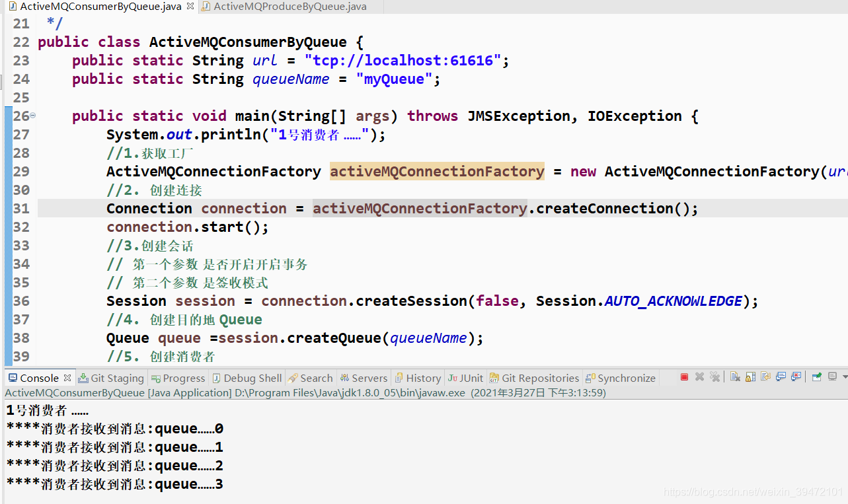Close the ActiveMQConsumerByQueue.java tab
Viewport: 848px width, 504px height.
point(190,7)
